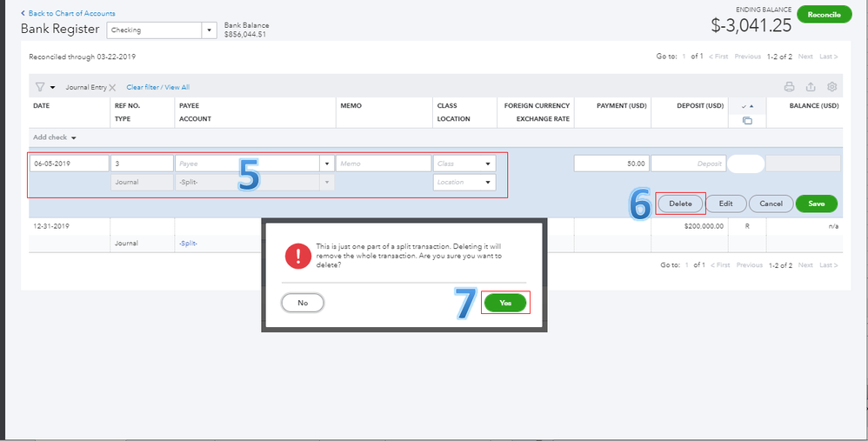Click the MEMO column header
This screenshot has width=868, height=441.
pyautogui.click(x=351, y=106)
